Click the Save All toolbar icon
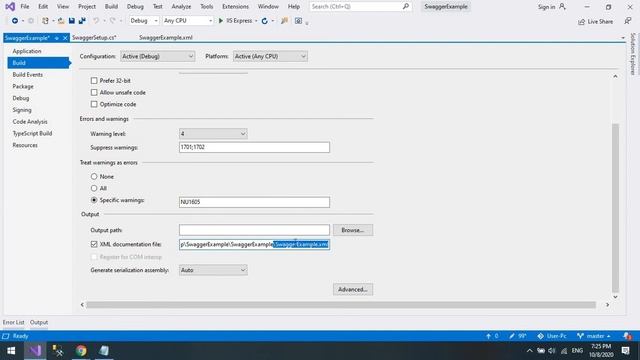Image resolution: width=640 pixels, height=360 pixels. [82, 21]
